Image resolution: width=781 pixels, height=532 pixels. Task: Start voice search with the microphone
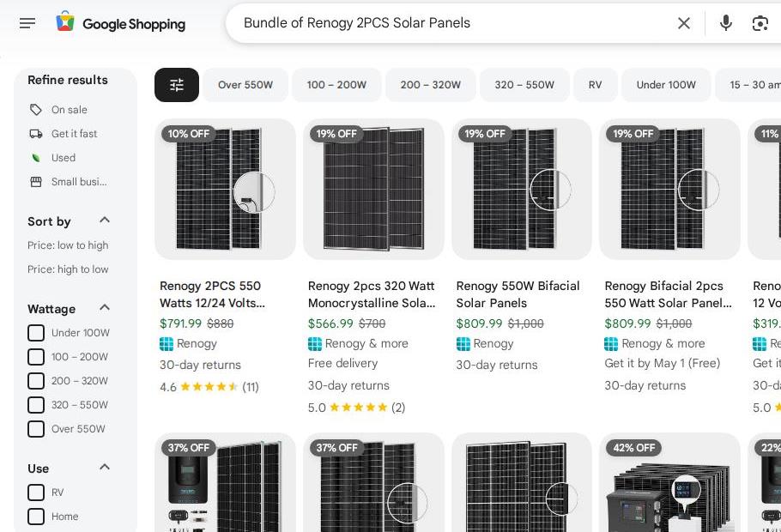726,23
